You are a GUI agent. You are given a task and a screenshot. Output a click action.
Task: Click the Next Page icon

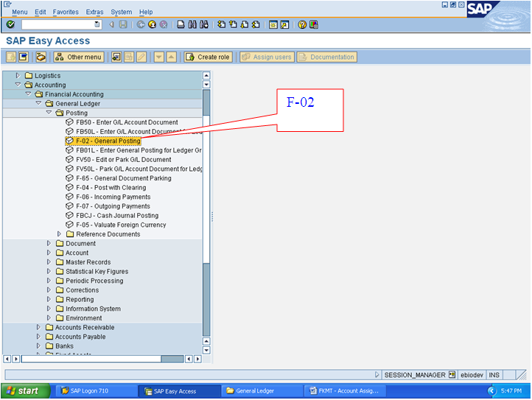point(245,24)
